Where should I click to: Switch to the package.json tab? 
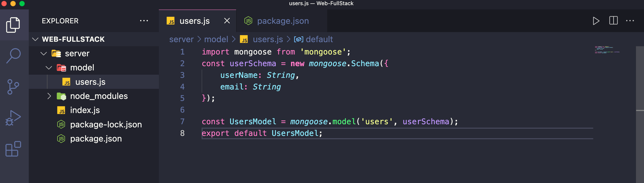coord(282,21)
